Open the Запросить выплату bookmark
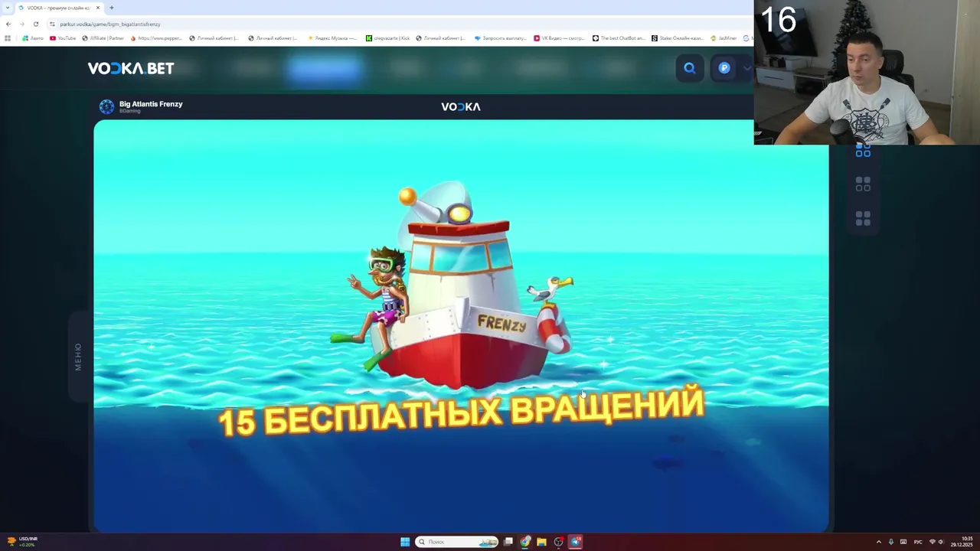 [x=501, y=38]
